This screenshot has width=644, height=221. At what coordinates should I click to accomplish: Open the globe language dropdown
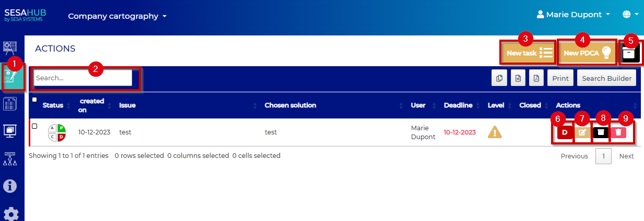630,15
